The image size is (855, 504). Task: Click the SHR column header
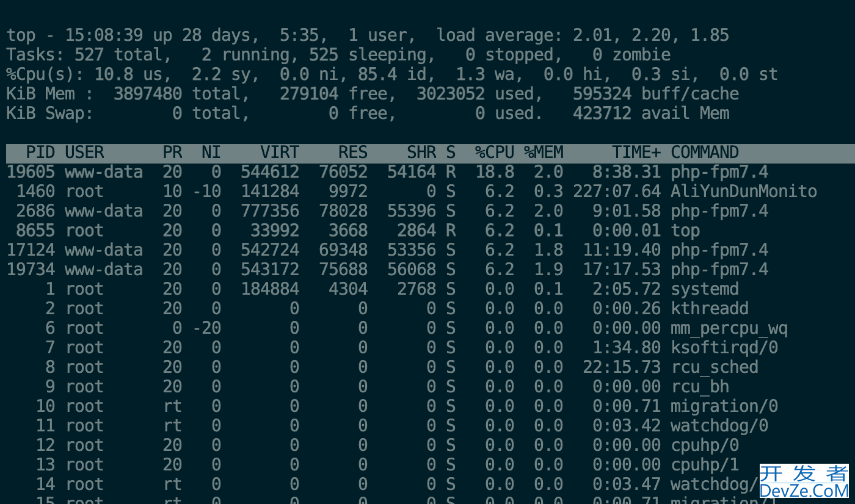pos(421,153)
